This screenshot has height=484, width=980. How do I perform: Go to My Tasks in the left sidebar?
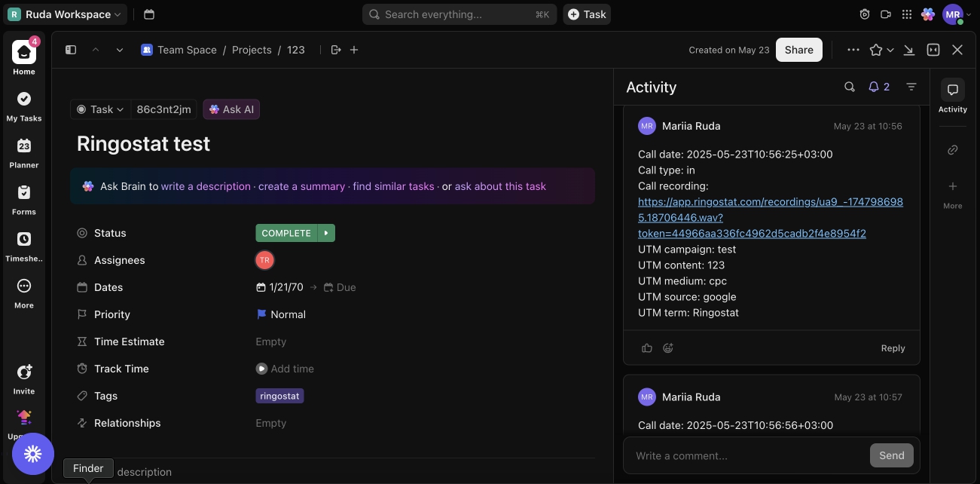point(24,106)
